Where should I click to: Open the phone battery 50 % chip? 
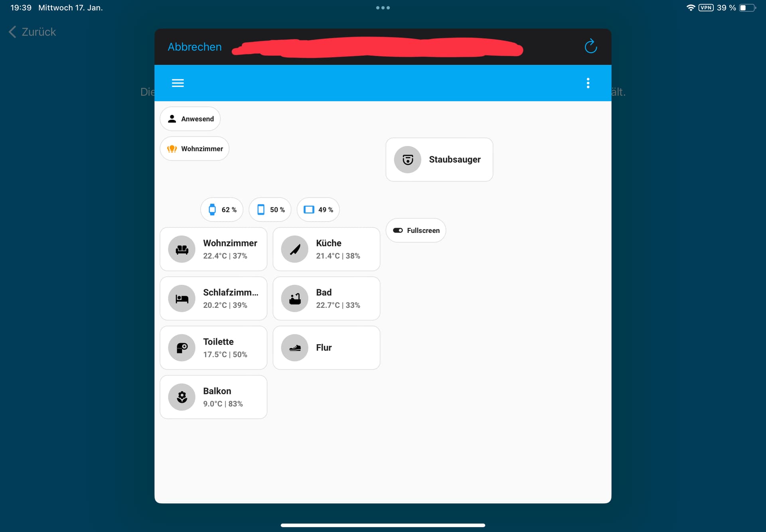[x=270, y=210]
